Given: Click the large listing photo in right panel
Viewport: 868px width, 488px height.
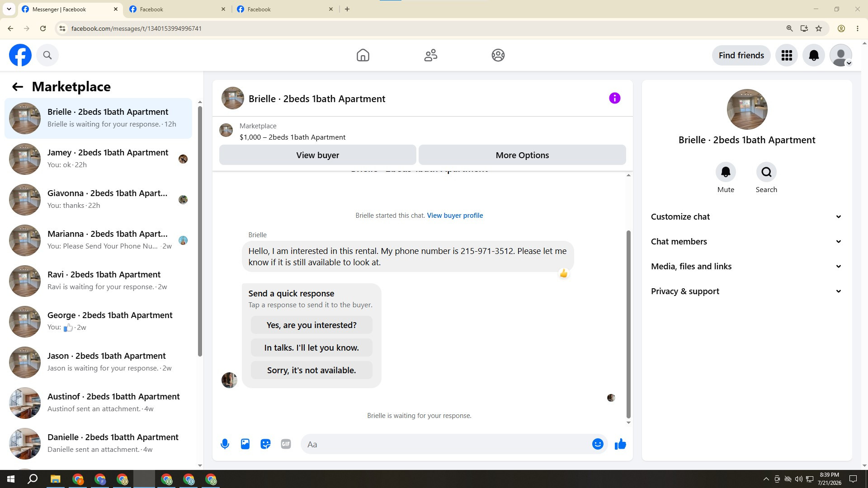Looking at the screenshot, I should (747, 109).
